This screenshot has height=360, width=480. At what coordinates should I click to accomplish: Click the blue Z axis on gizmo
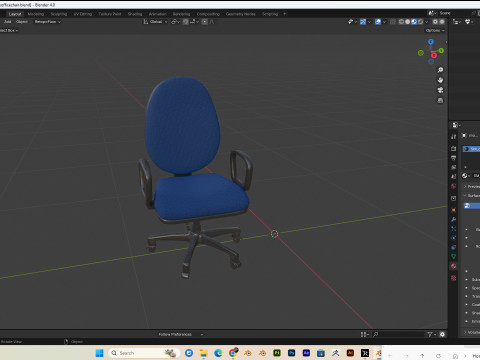pos(431,42)
